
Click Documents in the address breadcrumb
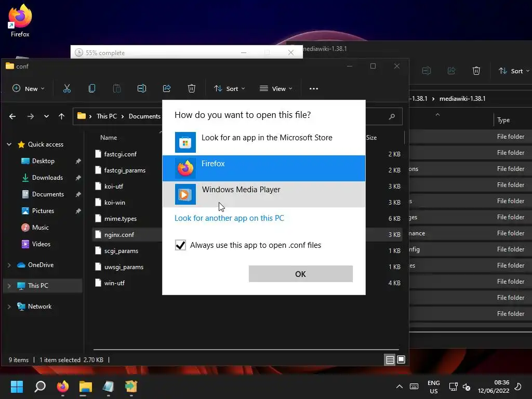click(x=144, y=116)
